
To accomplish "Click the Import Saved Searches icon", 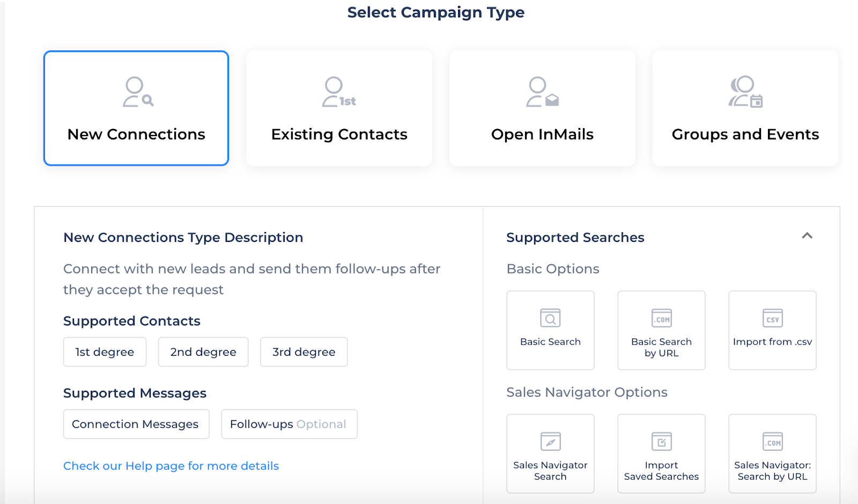I will (661, 441).
